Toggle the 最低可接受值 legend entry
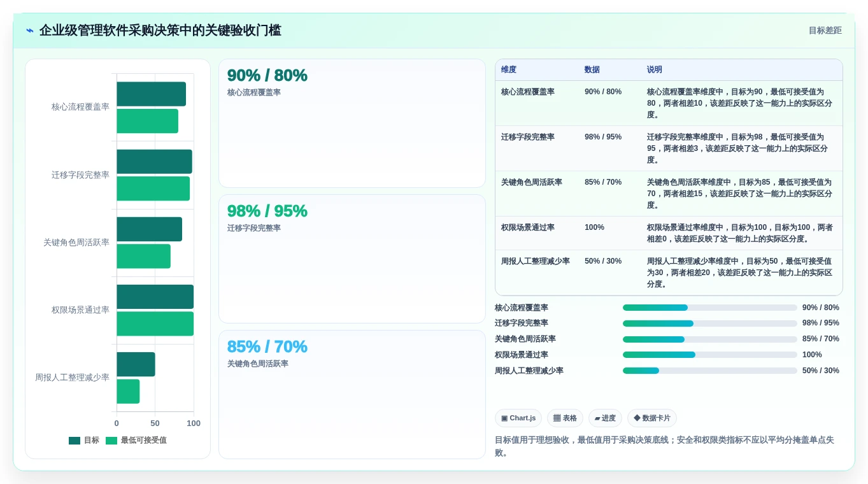Screen dimensions: 868x484 pos(136,440)
